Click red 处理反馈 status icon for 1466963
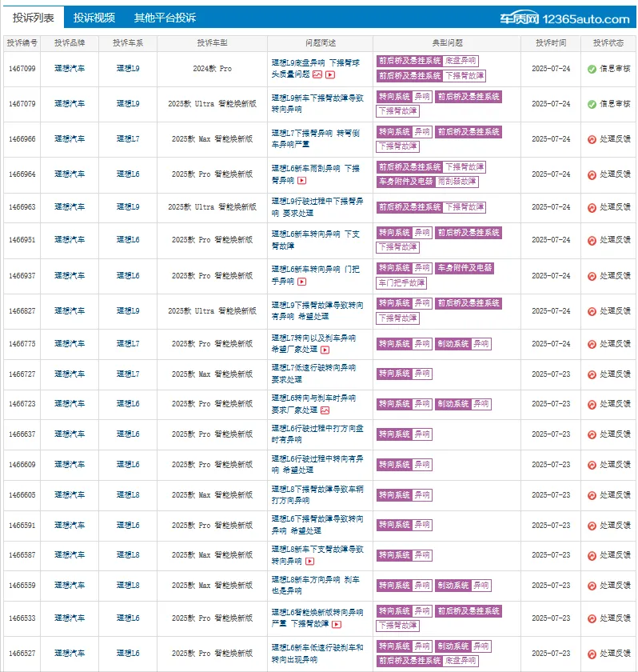The width and height of the screenshot is (638, 672). 592,208
